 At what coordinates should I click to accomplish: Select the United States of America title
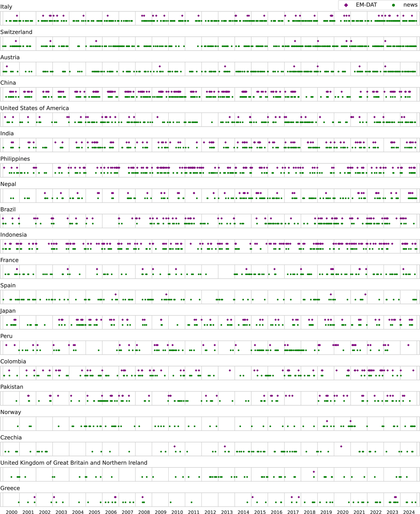click(x=35, y=108)
